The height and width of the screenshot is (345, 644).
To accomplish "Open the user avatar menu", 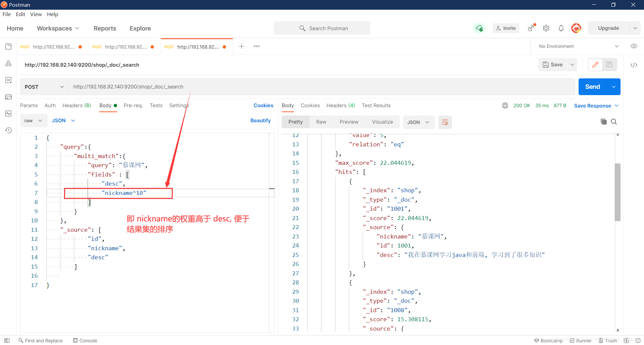I will pos(576,28).
